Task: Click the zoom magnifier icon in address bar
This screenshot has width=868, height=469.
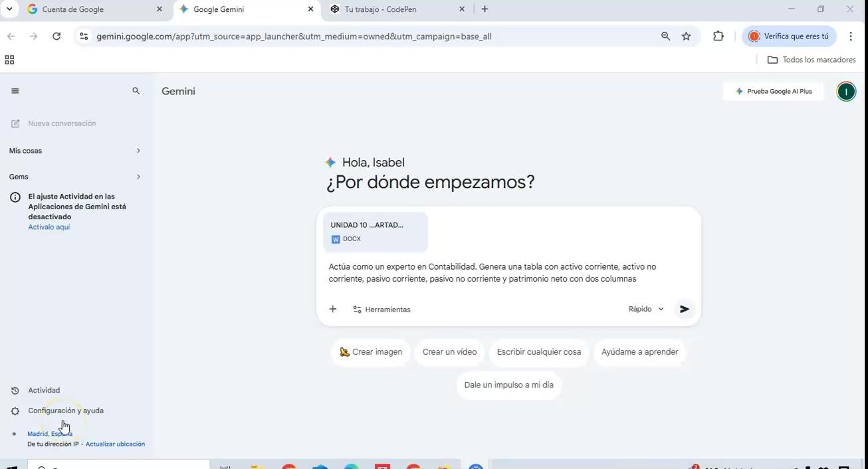Action: 665,37
